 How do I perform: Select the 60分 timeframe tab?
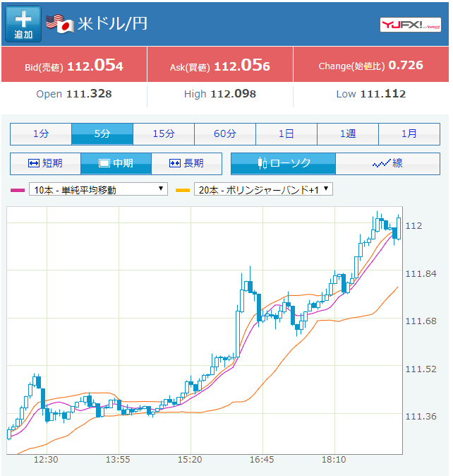[x=225, y=133]
